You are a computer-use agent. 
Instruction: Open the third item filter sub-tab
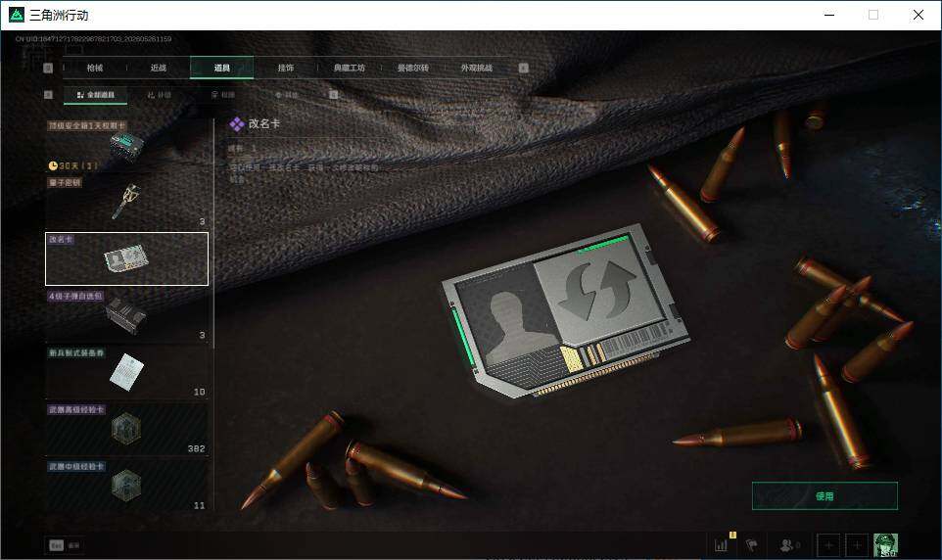click(x=223, y=95)
